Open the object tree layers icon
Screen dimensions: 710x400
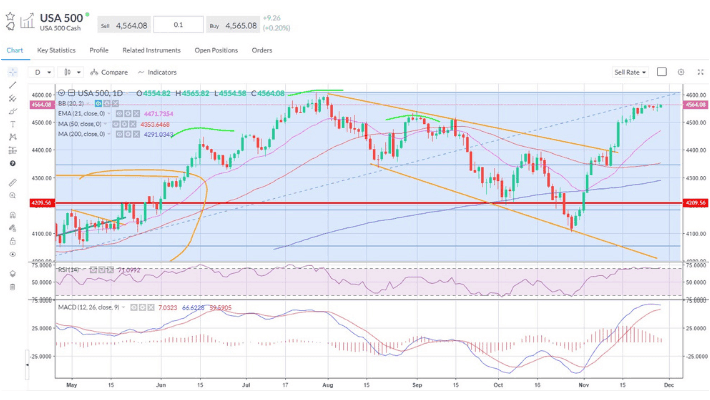12,274
